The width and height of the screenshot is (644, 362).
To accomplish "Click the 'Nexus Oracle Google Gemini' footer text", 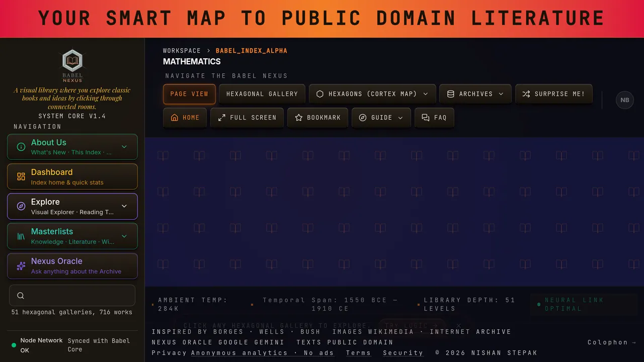I will pos(218,342).
